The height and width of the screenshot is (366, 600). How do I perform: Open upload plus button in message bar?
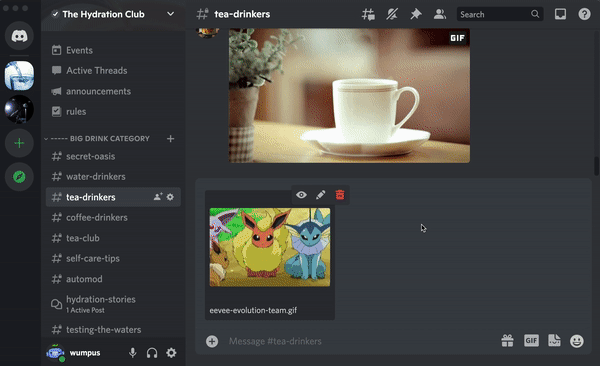(x=212, y=341)
